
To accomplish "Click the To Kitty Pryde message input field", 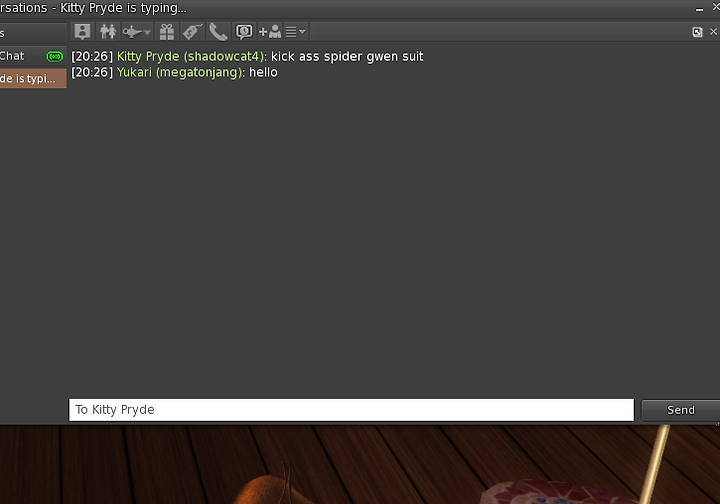I will [x=351, y=410].
